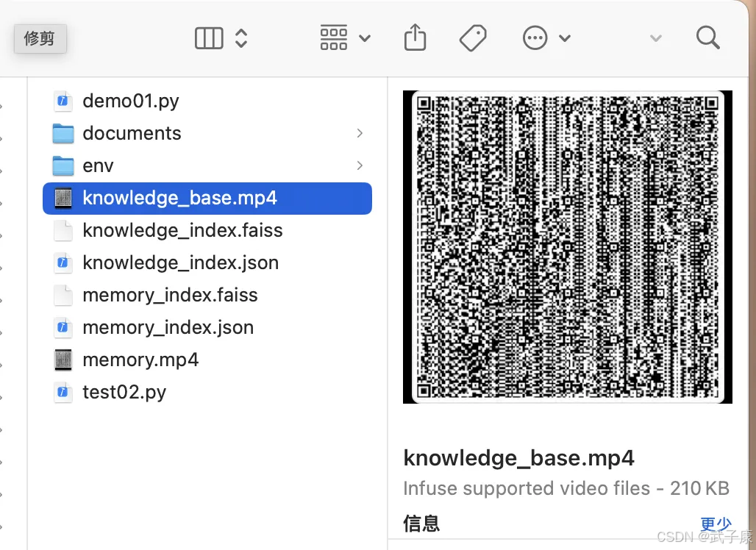Open the group-by grid icon
The width and height of the screenshot is (756, 550).
tap(334, 37)
